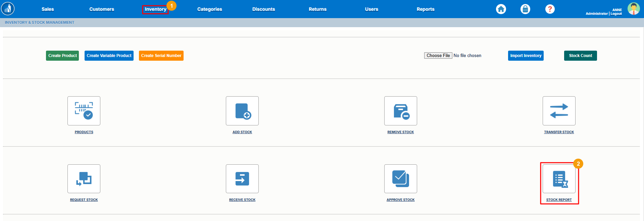Open the Sales menu

(x=48, y=9)
